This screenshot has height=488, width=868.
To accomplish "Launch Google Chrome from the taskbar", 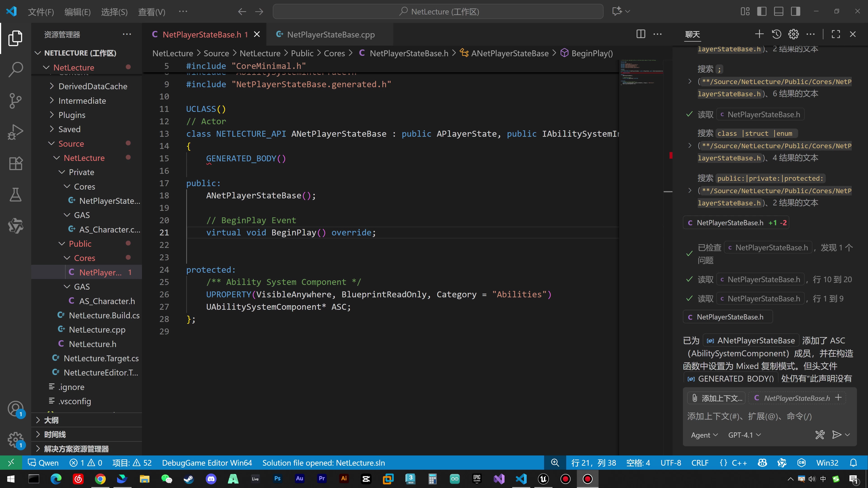I will point(100,479).
